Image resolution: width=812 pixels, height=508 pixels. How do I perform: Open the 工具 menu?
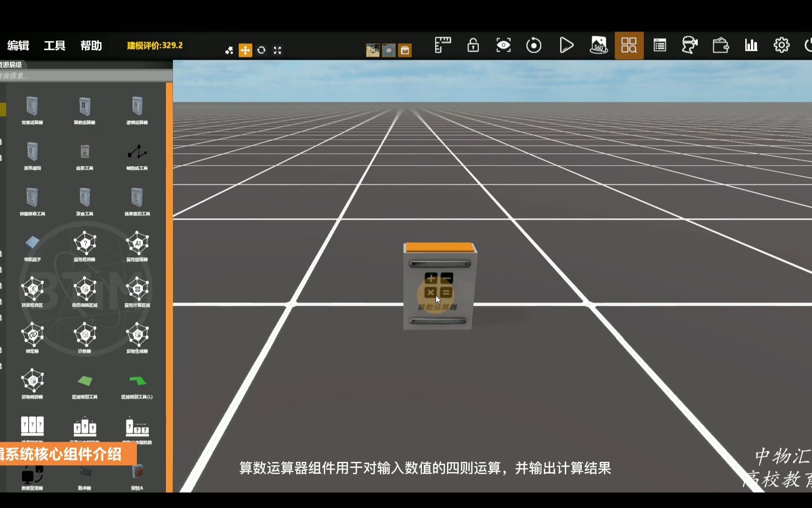[55, 46]
